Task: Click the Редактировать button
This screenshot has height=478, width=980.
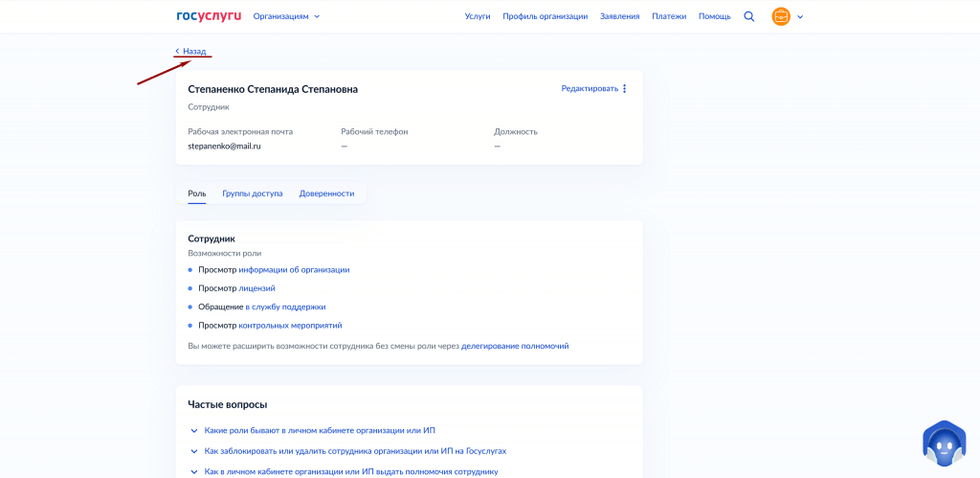Action: [590, 89]
